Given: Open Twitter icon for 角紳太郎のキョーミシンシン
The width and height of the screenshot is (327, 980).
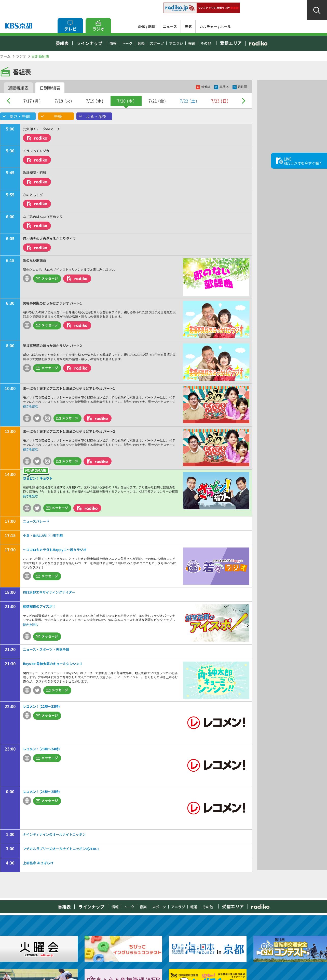Looking at the screenshot, I should 37,690.
